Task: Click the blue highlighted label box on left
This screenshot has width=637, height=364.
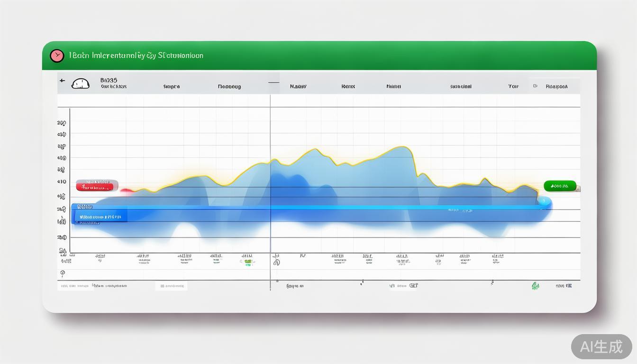Action: click(100, 217)
